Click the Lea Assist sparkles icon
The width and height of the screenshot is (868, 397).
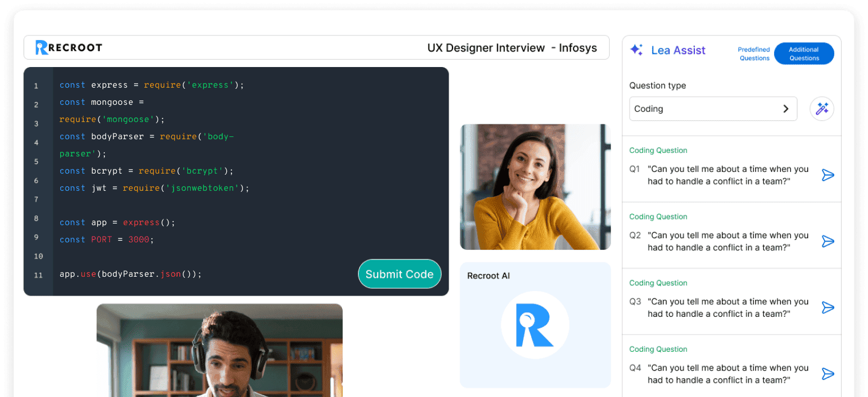point(636,50)
